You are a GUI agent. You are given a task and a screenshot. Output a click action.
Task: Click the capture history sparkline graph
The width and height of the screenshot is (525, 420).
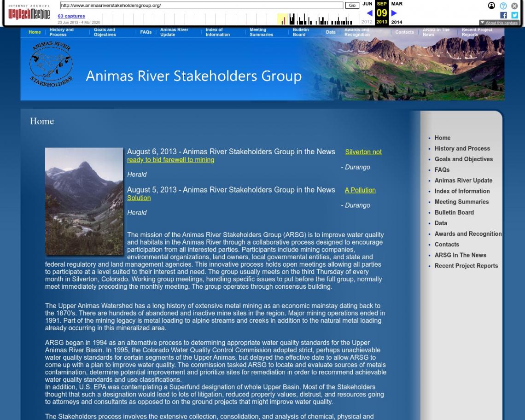tap(231, 19)
